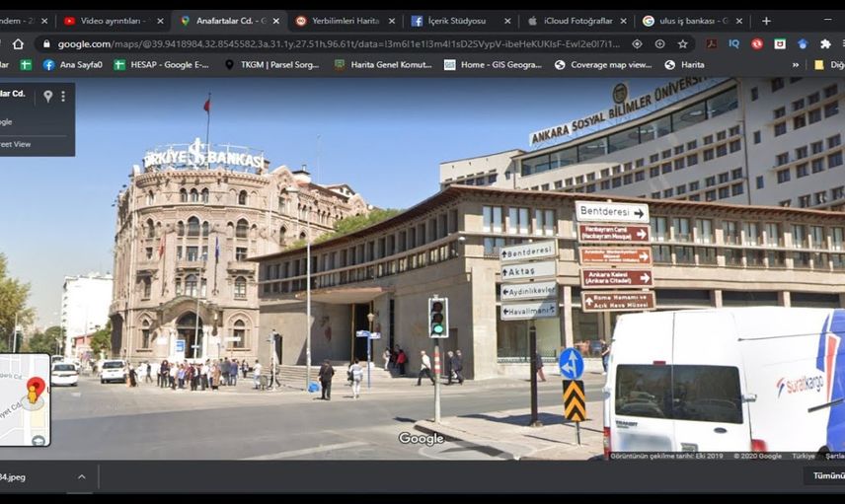Click the IQ extension icon in toolbar
Viewport: 845px width, 504px height.
[x=733, y=43]
